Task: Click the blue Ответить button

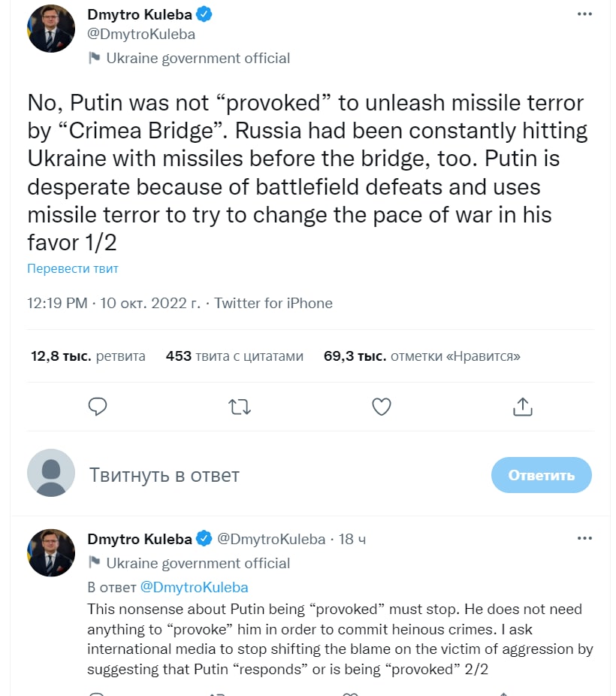Action: pos(541,475)
